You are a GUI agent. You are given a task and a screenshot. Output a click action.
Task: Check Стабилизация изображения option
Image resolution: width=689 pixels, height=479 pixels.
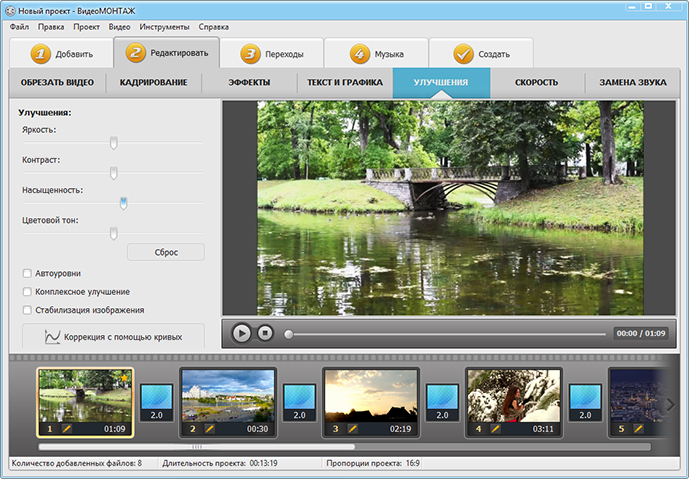tap(27, 310)
